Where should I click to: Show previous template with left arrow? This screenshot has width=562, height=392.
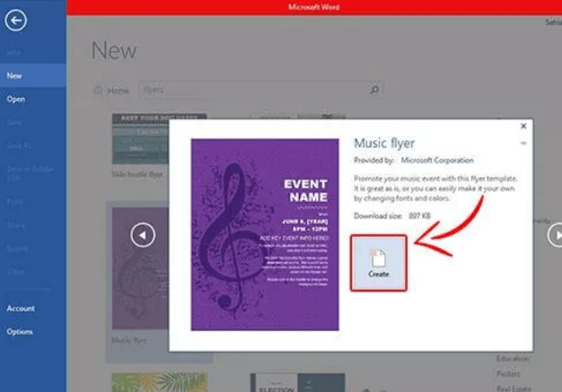click(142, 235)
